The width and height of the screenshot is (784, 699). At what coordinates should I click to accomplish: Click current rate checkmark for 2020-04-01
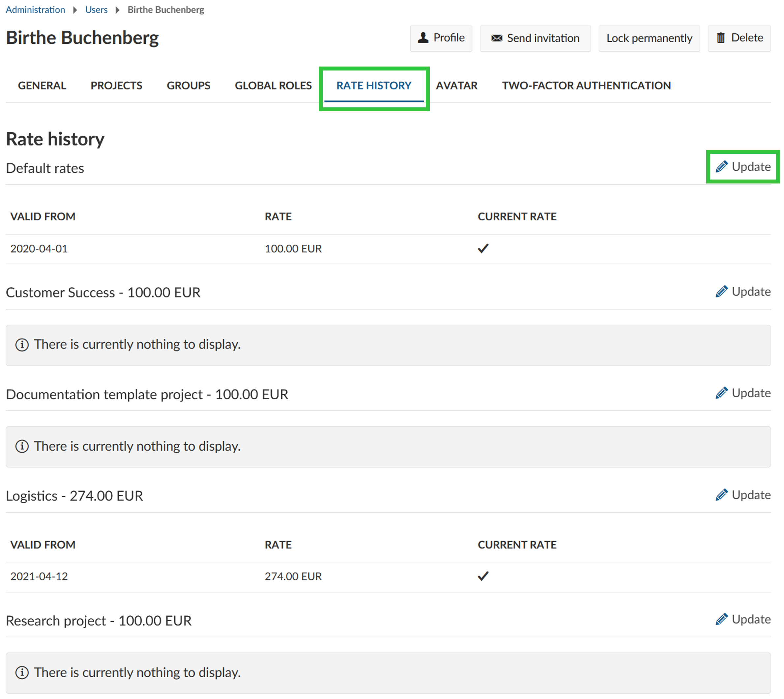(483, 248)
